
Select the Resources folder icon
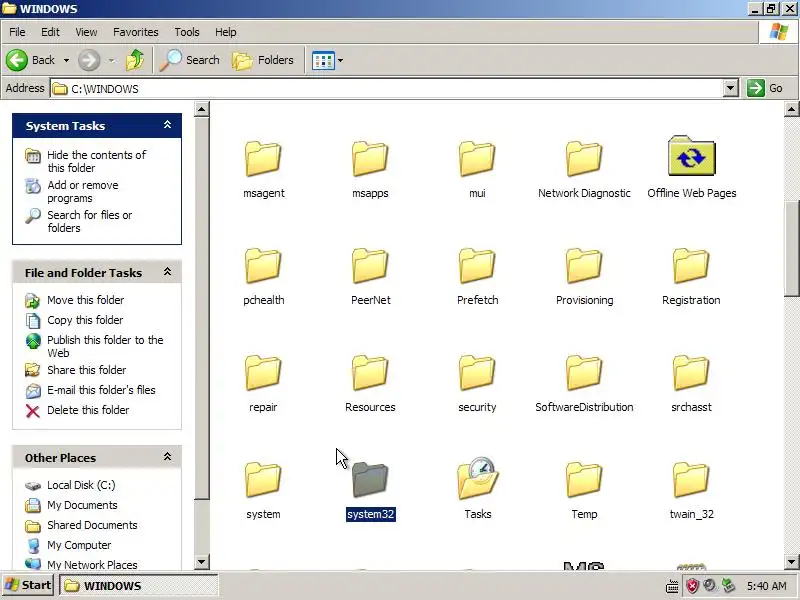[370, 373]
